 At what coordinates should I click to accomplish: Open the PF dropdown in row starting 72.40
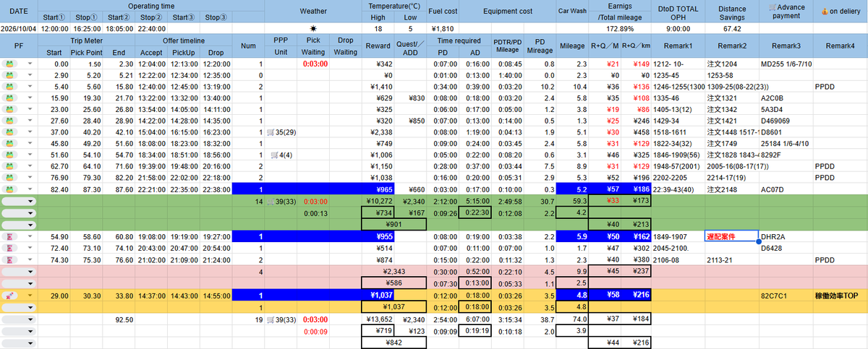point(30,248)
